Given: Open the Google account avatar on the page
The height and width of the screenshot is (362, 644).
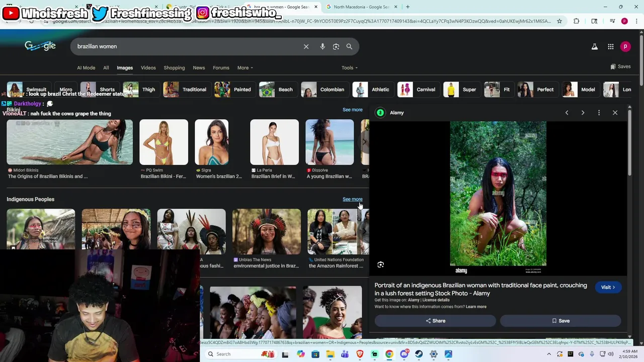Looking at the screenshot, I should click(x=625, y=46).
